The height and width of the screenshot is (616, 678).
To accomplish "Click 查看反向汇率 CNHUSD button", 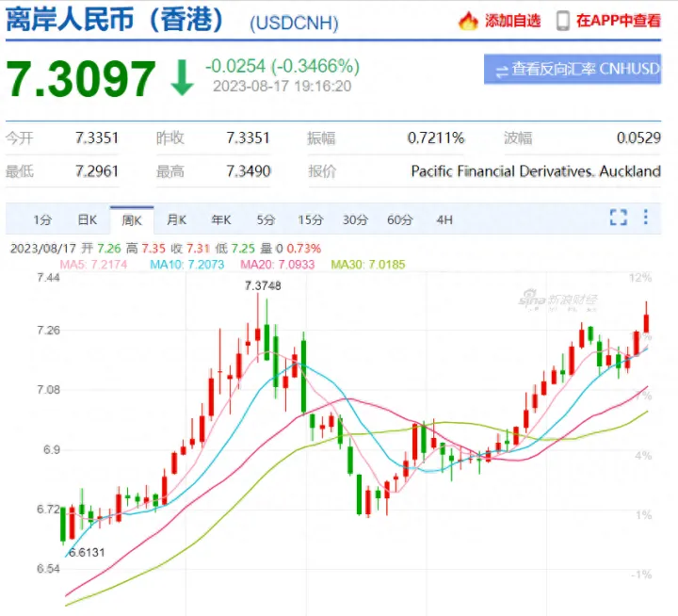I will [573, 69].
